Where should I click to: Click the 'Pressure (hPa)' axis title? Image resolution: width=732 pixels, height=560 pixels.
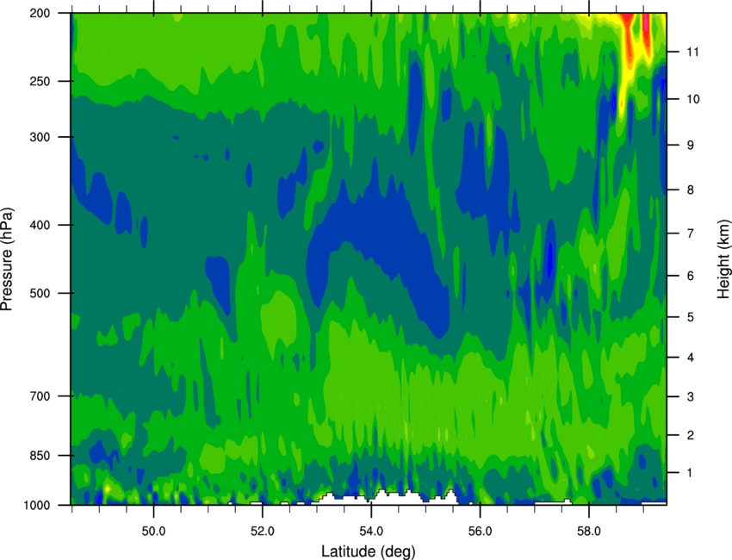[x=7, y=258]
